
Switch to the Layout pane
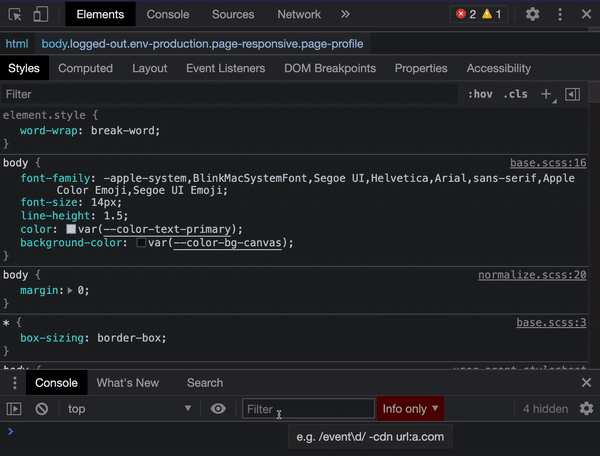pos(150,68)
